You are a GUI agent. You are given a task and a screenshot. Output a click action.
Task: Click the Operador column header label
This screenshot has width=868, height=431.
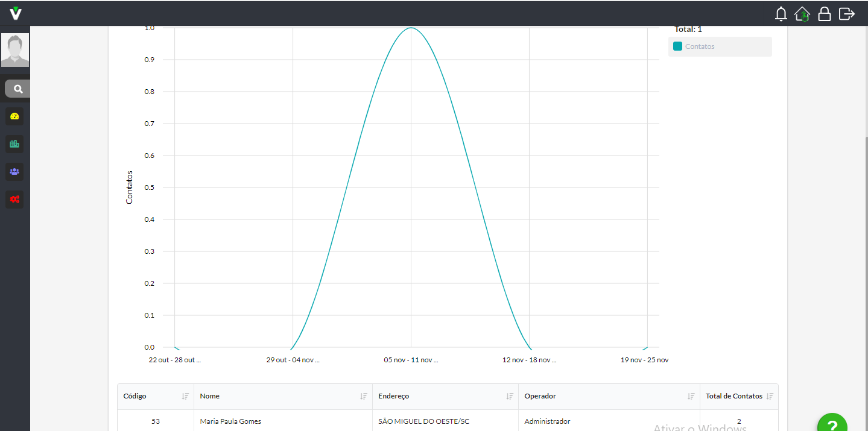pyautogui.click(x=540, y=397)
